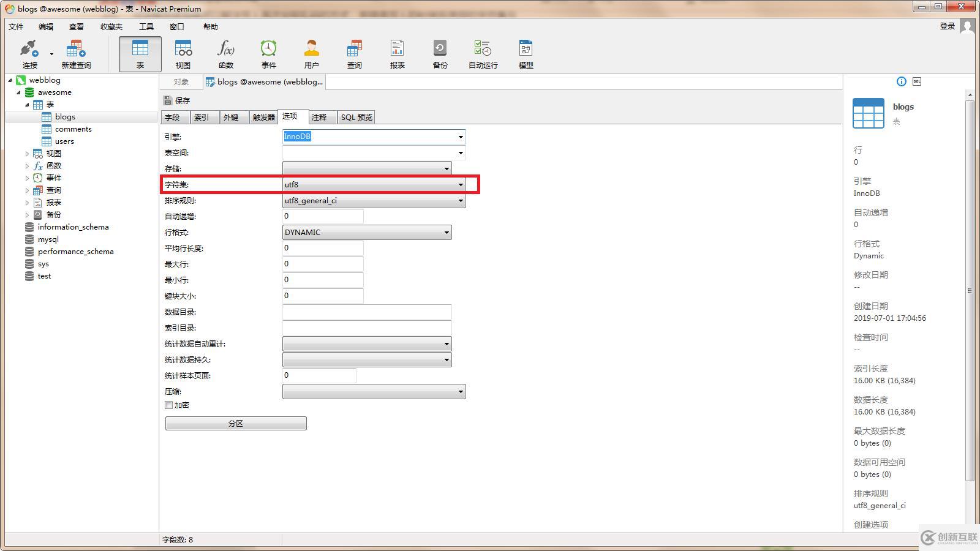The width and height of the screenshot is (980, 551).
Task: Show the DDL panel icon
Action: tap(917, 81)
